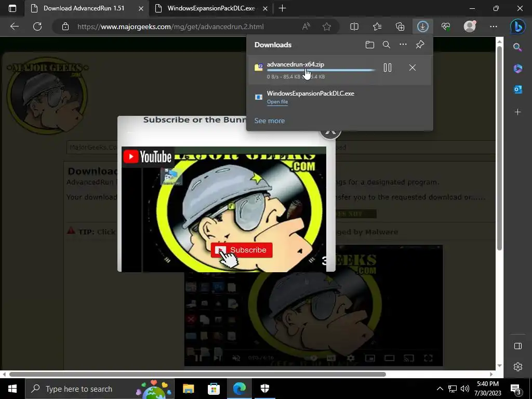
Task: Open Browser essentials heart icon
Action: 446,26
